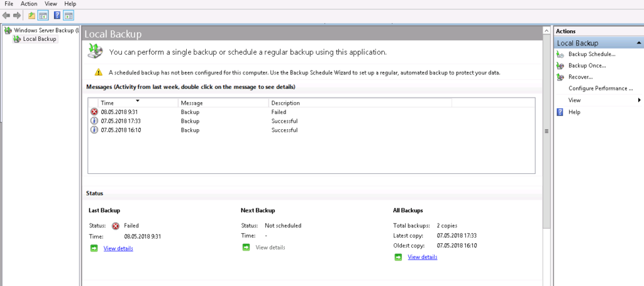Viewport: 644px width, 286px height.
Task: Click the 2 copies total backups value
Action: point(447,226)
